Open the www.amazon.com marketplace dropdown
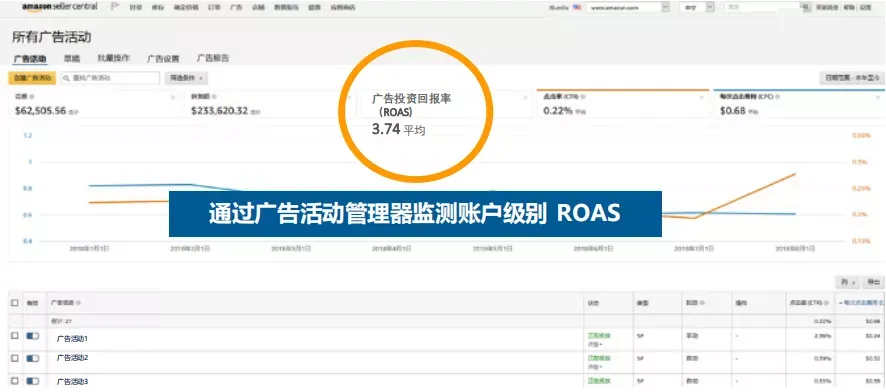 coord(628,7)
